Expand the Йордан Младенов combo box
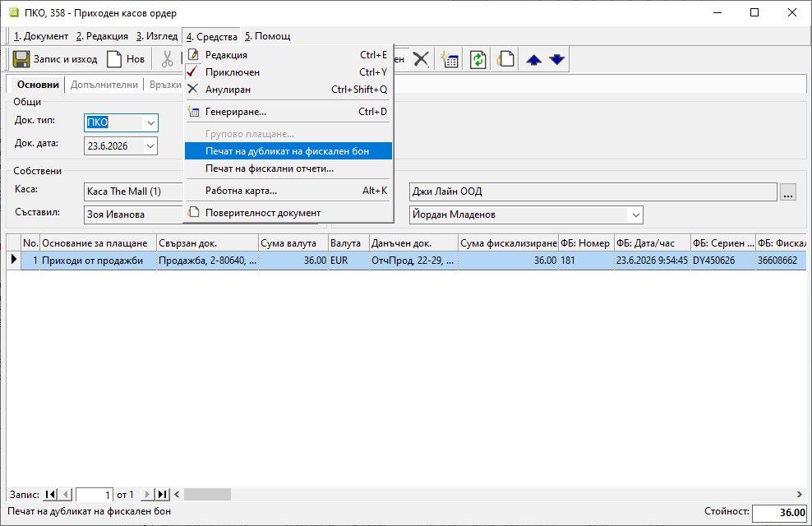 [635, 215]
